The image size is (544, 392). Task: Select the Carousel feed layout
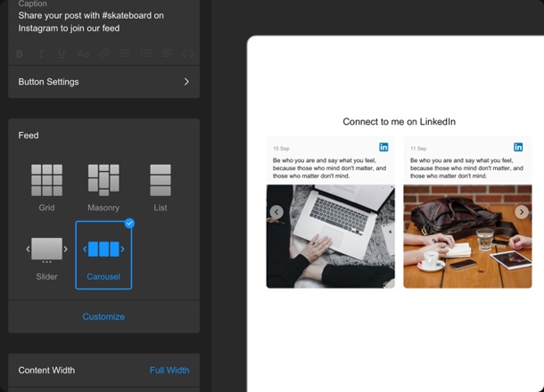[103, 256]
